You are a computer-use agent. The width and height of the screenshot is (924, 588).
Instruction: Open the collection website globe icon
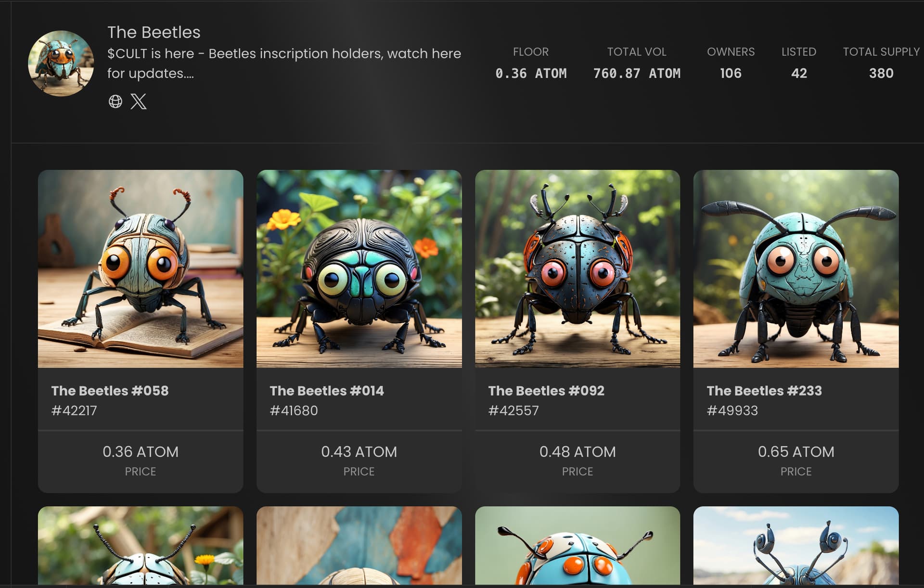[x=115, y=102]
